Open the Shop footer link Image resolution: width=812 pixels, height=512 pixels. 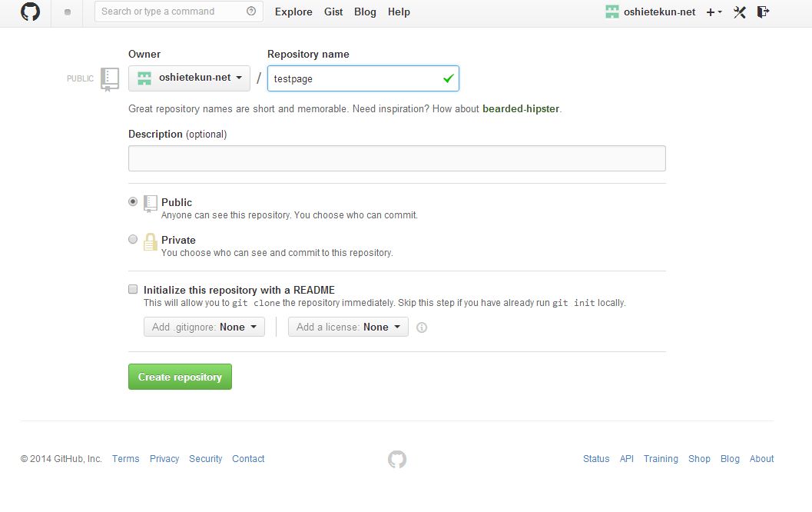[x=699, y=459]
